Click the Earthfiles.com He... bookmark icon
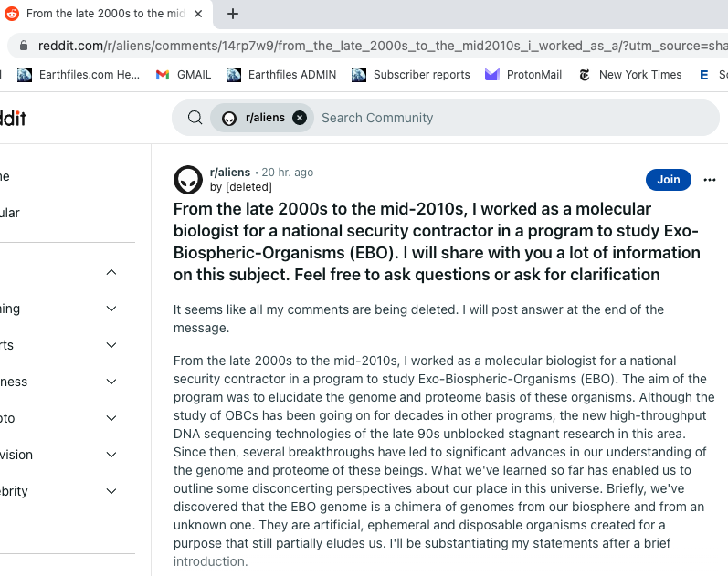Viewport: 728px width, 576px height. tap(25, 75)
